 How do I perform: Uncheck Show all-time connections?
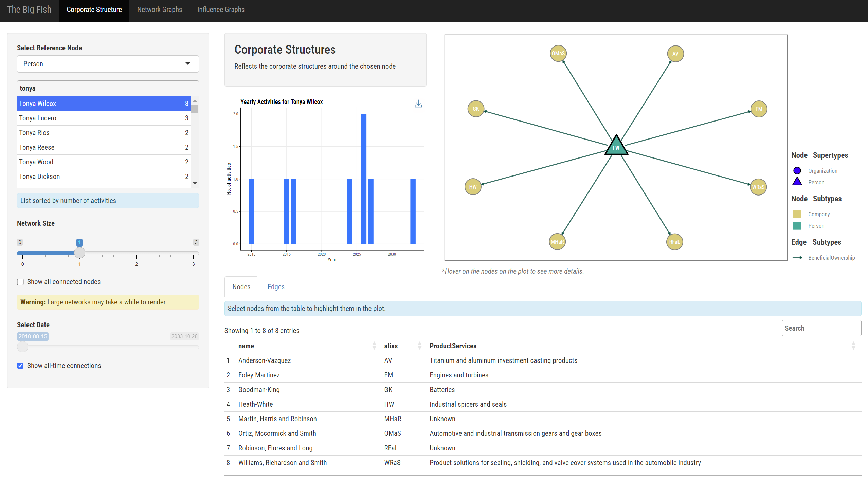20,366
